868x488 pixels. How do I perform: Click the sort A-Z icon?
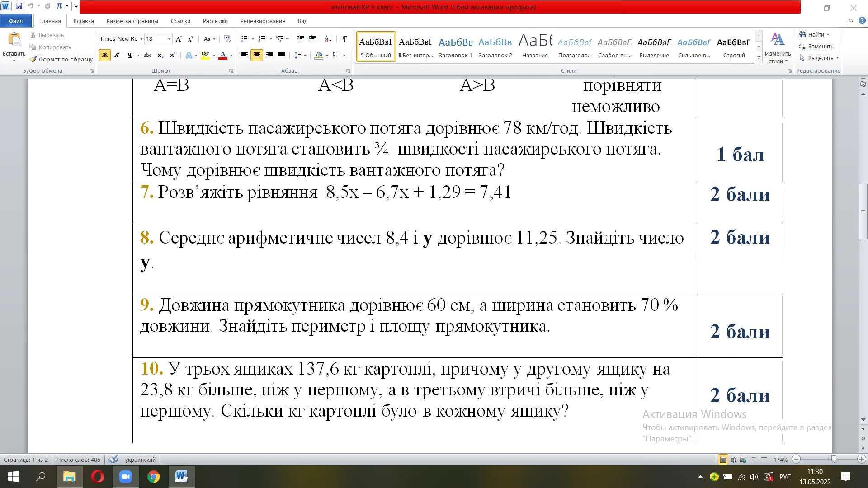(x=328, y=39)
